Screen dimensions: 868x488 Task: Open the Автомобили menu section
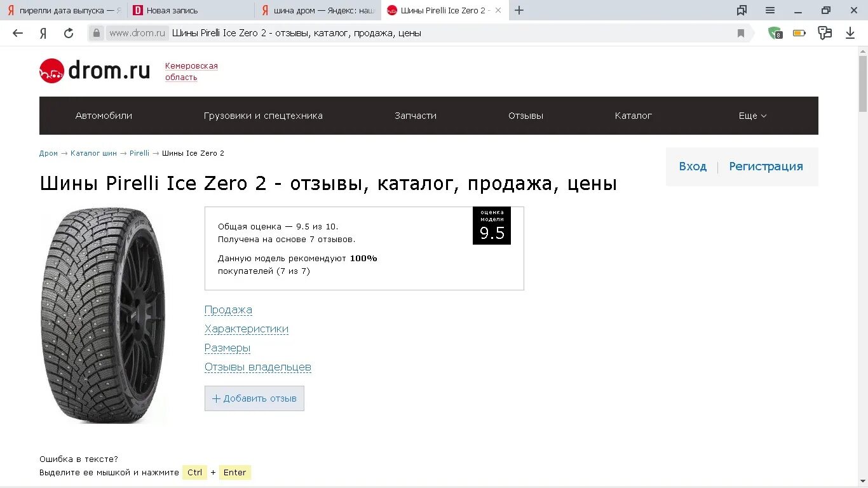(104, 116)
